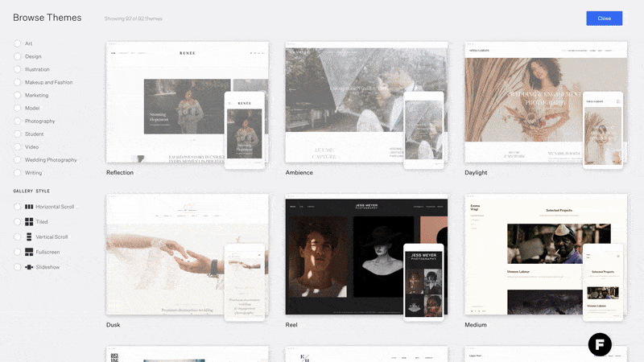Select the Video category radio button

click(x=17, y=147)
